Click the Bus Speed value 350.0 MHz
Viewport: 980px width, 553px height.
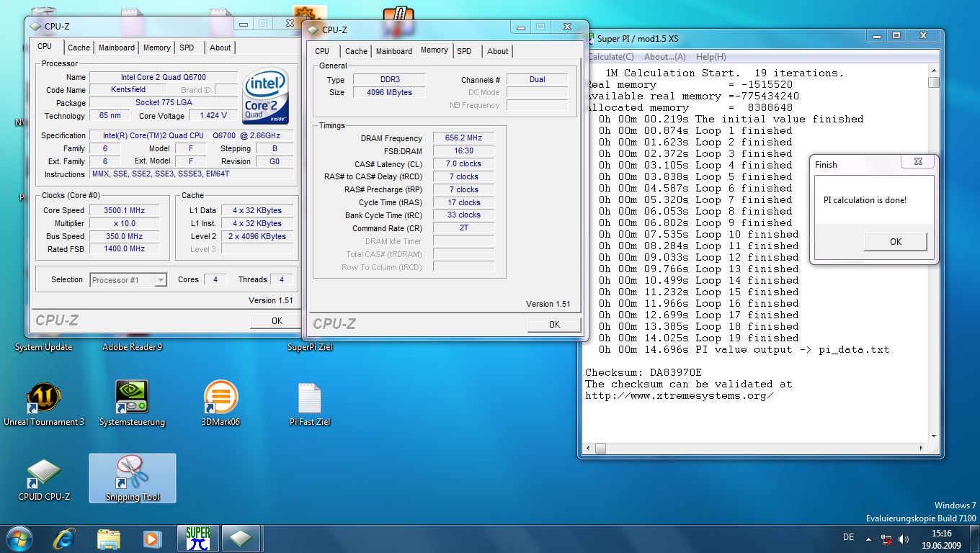pos(124,236)
